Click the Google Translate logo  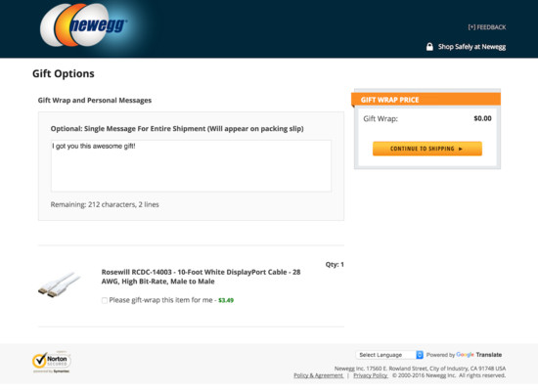(x=479, y=355)
